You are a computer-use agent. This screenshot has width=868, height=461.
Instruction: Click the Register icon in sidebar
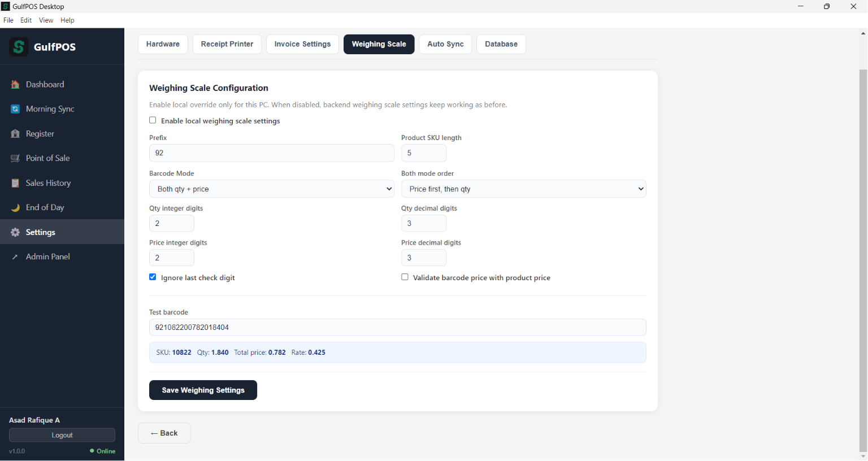click(x=15, y=134)
